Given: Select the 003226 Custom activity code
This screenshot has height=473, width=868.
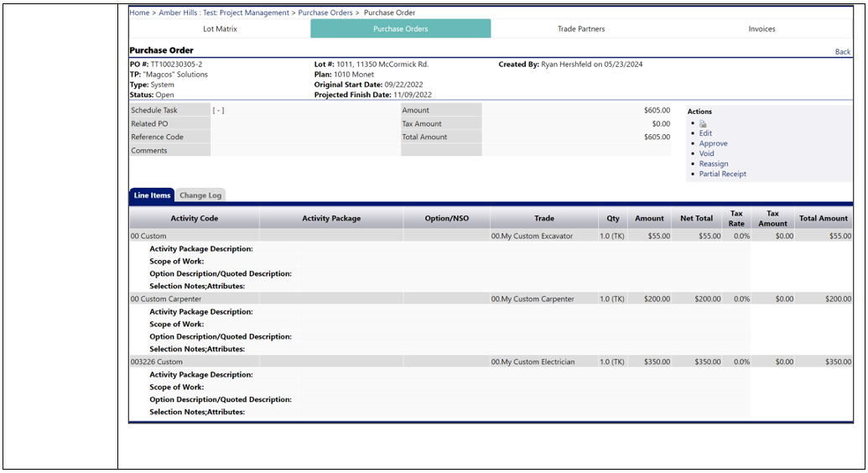Looking at the screenshot, I should pos(157,362).
